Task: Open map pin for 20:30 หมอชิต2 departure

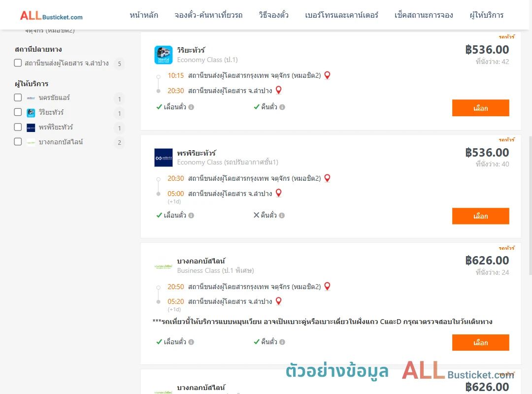Action: [x=327, y=178]
